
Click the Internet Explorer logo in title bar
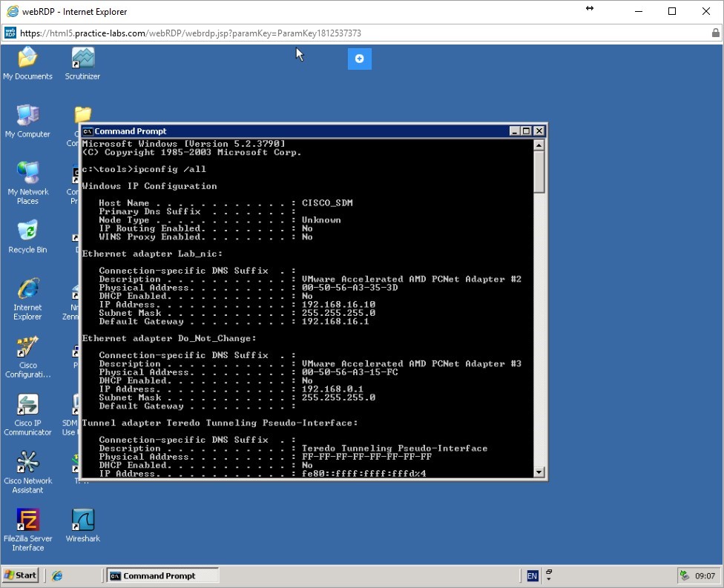tap(13, 11)
